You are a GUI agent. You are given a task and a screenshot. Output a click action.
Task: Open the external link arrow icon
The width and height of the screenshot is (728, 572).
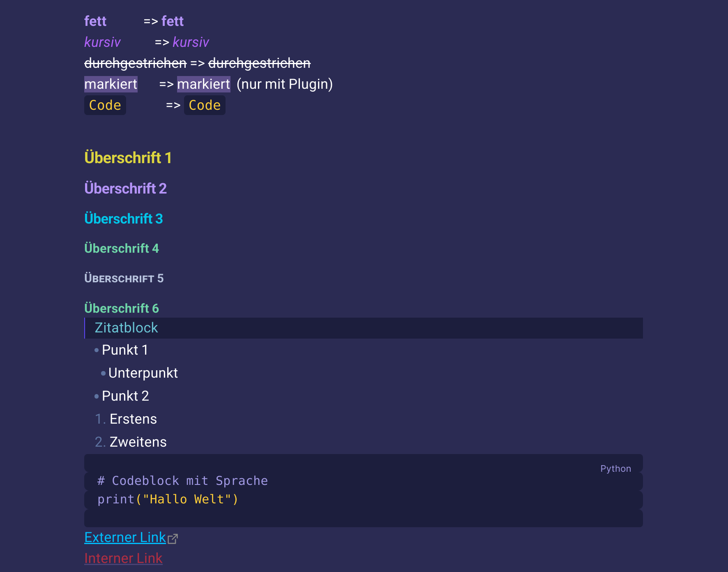coord(173,539)
